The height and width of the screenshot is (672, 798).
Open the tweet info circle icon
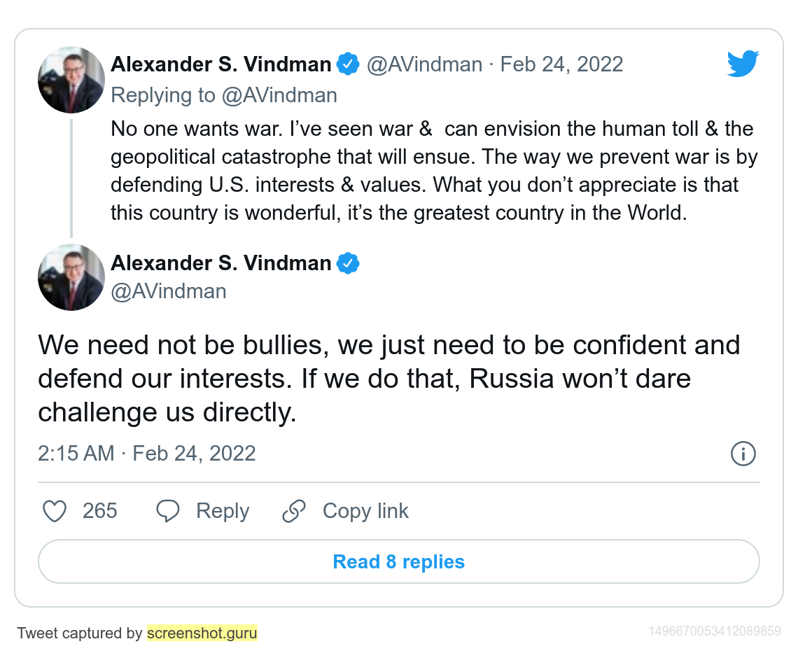pos(743,454)
